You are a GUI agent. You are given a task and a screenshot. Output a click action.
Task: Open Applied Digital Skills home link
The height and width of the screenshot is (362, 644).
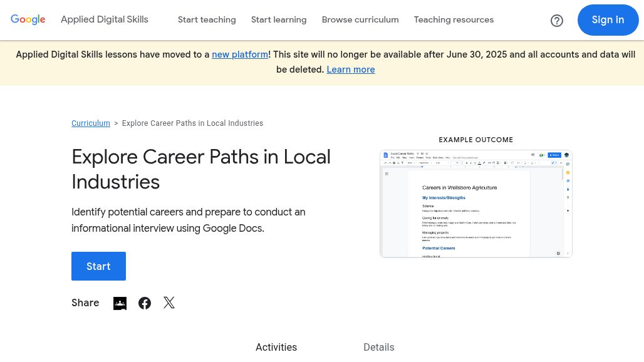pyautogui.click(x=105, y=19)
